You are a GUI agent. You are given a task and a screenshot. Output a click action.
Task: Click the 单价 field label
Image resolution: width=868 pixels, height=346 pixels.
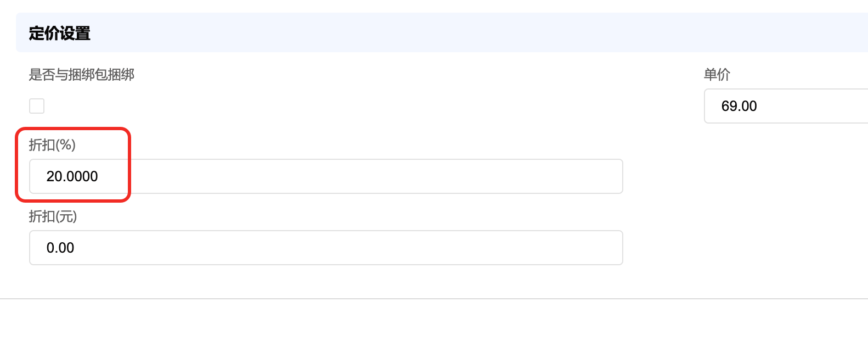click(717, 75)
